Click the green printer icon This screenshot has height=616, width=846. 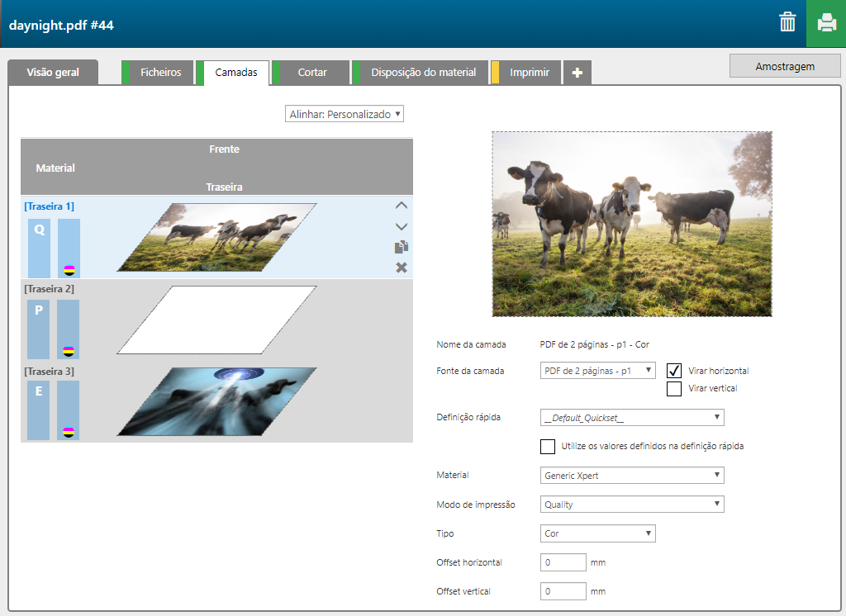(826, 23)
